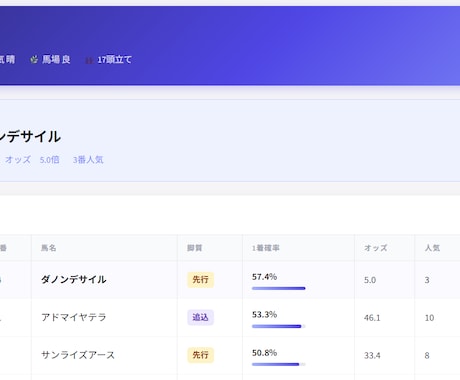Click the odds value 33.4

372,356
